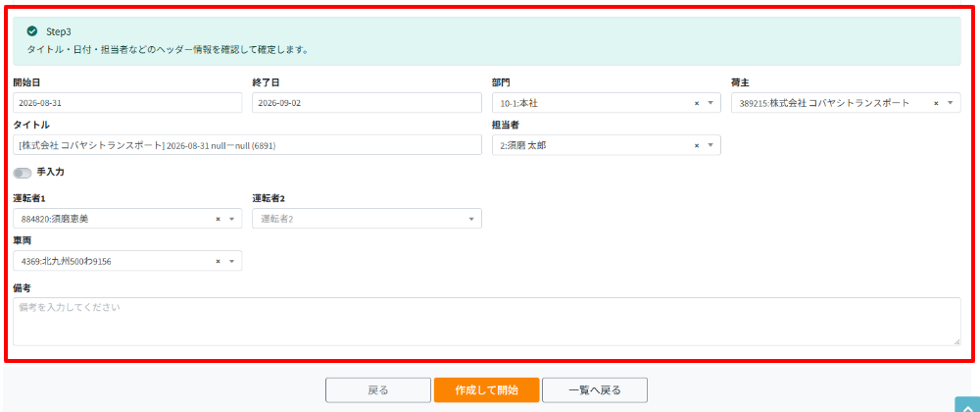Click the 戻る button

378,390
